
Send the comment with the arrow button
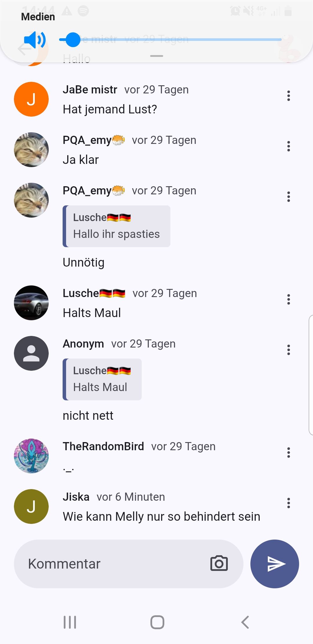pyautogui.click(x=274, y=564)
